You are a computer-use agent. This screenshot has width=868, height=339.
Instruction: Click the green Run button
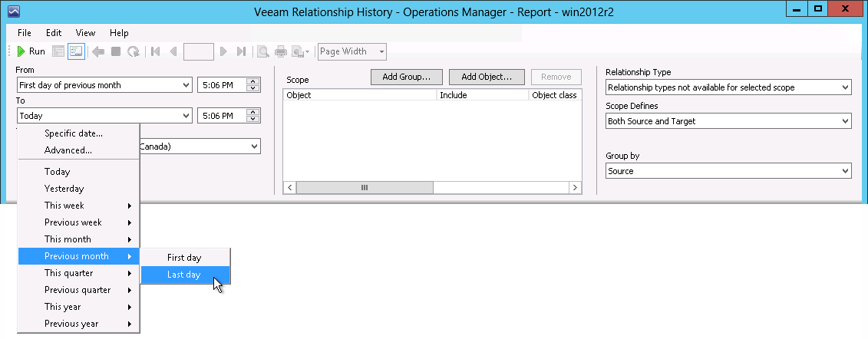coord(31,51)
